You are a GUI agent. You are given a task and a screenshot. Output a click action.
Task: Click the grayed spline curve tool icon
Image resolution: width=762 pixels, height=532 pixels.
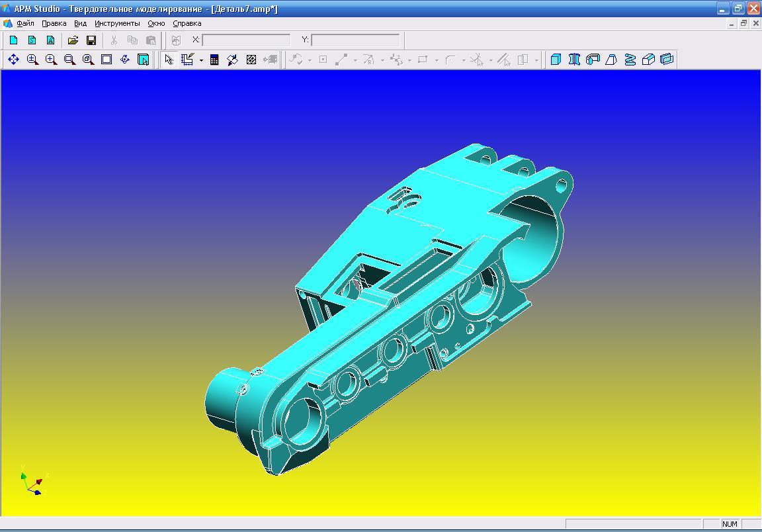[296, 60]
